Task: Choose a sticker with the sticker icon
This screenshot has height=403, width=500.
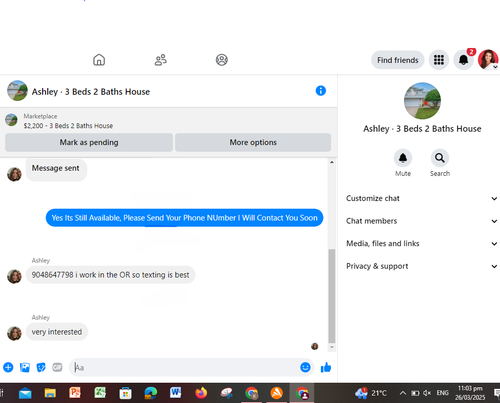Action: (x=41, y=367)
